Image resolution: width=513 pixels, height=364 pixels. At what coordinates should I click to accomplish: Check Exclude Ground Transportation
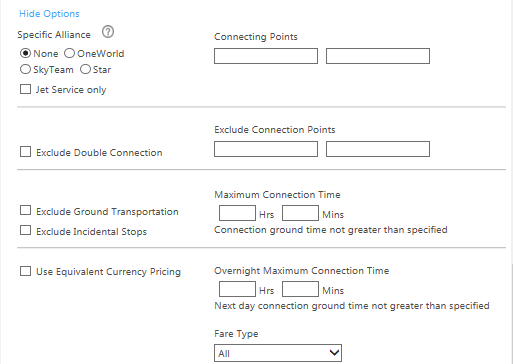tap(25, 210)
